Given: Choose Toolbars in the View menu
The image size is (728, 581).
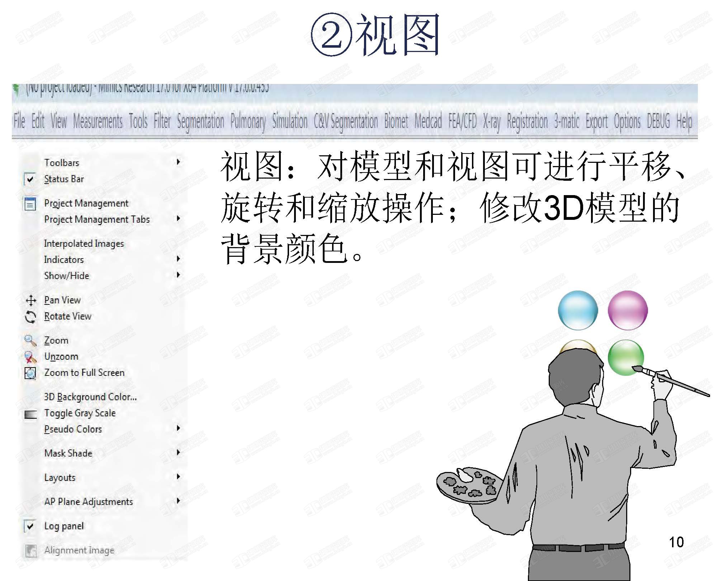Looking at the screenshot, I should pos(62,163).
